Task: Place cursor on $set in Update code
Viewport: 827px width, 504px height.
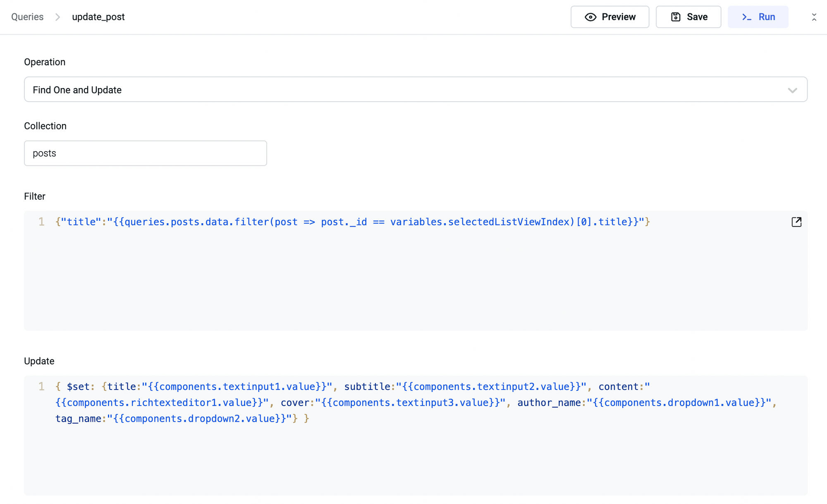Action: (78, 387)
